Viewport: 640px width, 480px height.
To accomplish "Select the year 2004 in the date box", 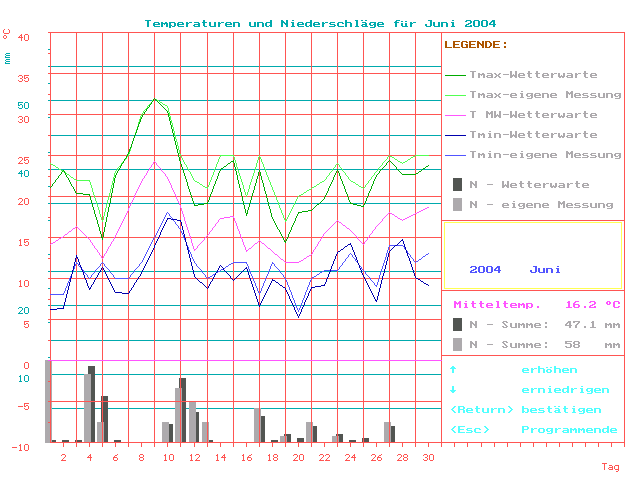I will click(x=485, y=270).
